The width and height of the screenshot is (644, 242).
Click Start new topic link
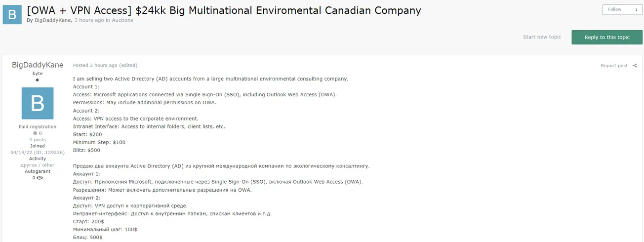pos(542,37)
